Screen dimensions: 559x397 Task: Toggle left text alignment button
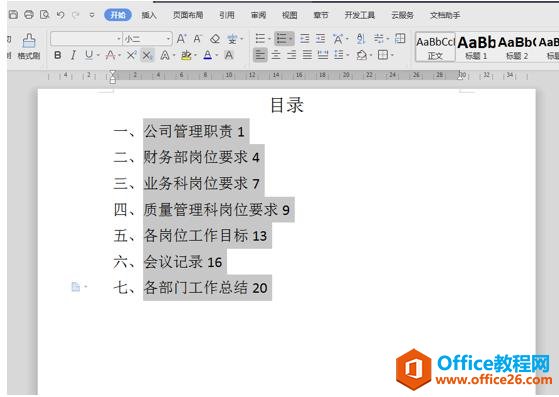click(260, 55)
